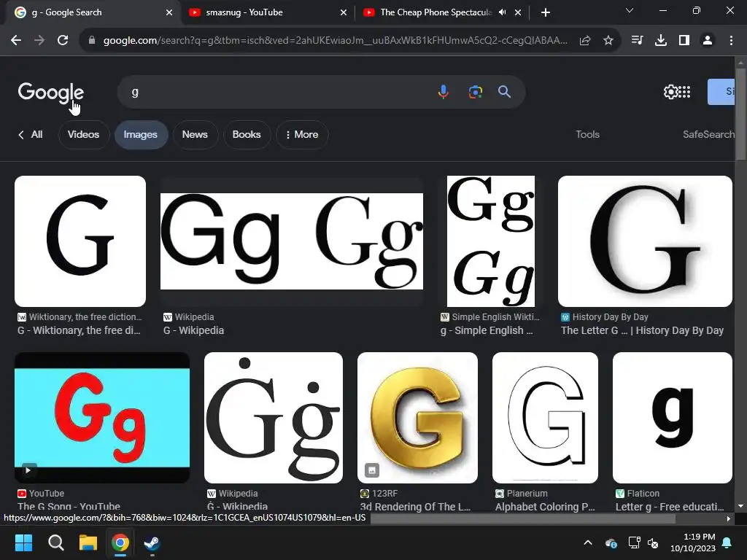Image resolution: width=747 pixels, height=560 pixels.
Task: Open Google apps grid icon
Action: [684, 92]
